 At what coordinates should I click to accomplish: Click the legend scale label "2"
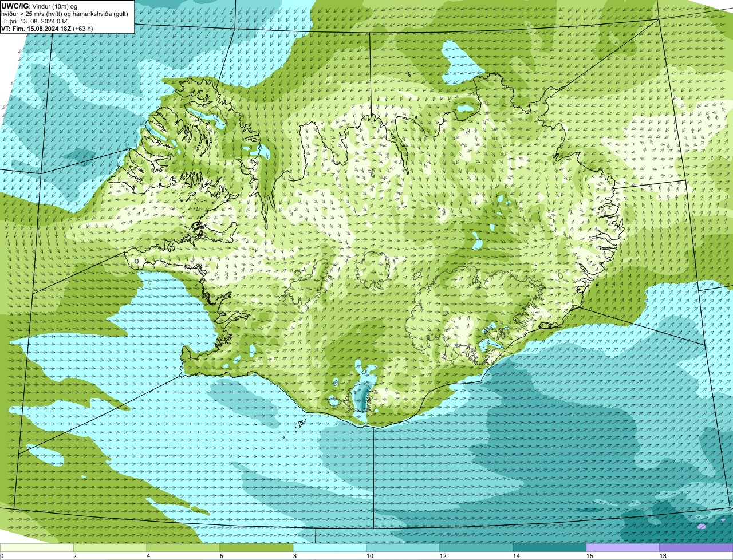tap(75, 556)
